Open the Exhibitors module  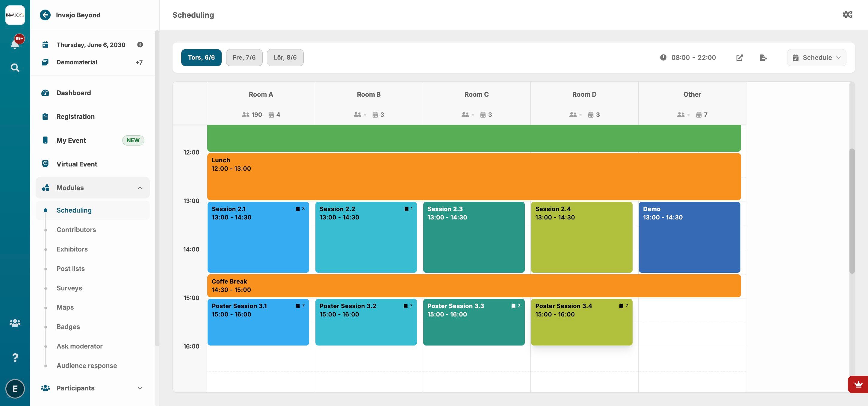(x=72, y=249)
